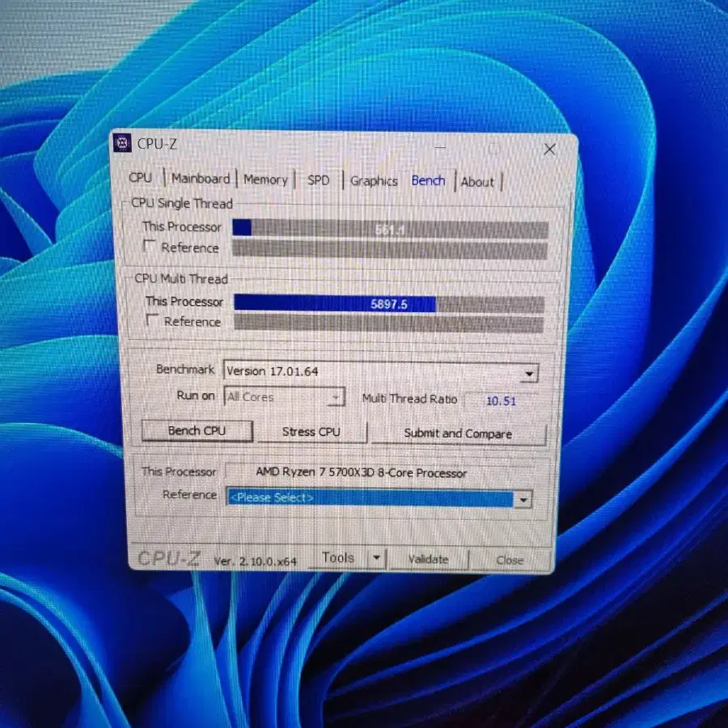Image resolution: width=728 pixels, height=728 pixels.
Task: Click the AMD Ryzen 7 5700X3D processor name
Action: 362,473
